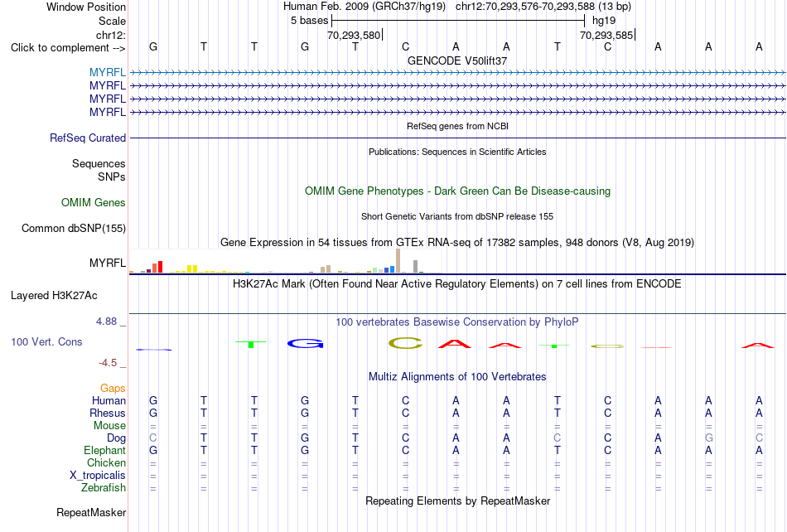Click the tallest tan bar in GTEx chart
Screen dimensions: 787x532
coord(398,261)
